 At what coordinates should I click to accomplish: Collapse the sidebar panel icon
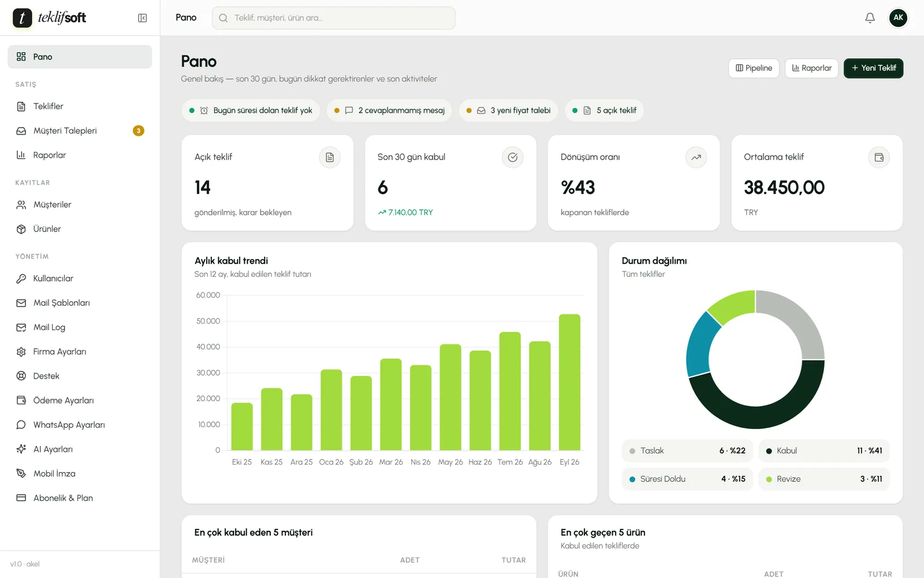click(142, 18)
